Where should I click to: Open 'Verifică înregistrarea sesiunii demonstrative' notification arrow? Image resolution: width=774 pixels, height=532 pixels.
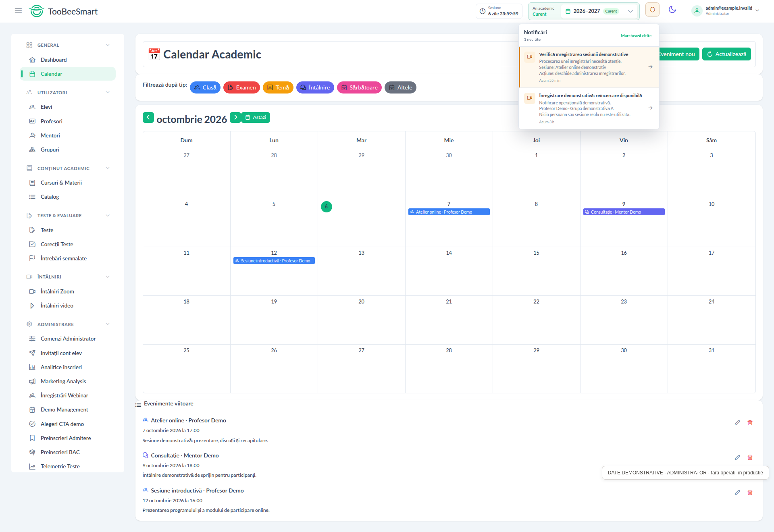pos(650,67)
